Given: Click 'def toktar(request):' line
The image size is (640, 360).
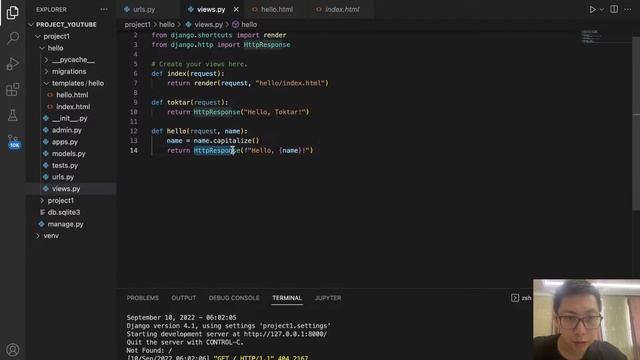Looking at the screenshot, I should (x=190, y=102).
